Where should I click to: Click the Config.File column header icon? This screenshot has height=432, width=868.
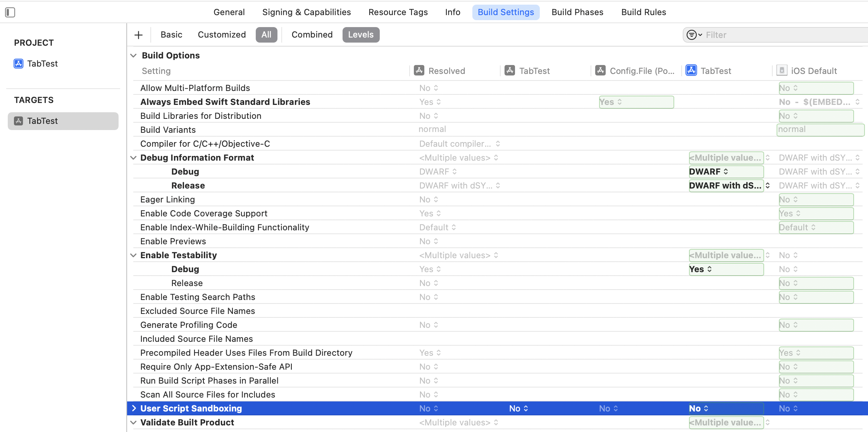tap(600, 70)
